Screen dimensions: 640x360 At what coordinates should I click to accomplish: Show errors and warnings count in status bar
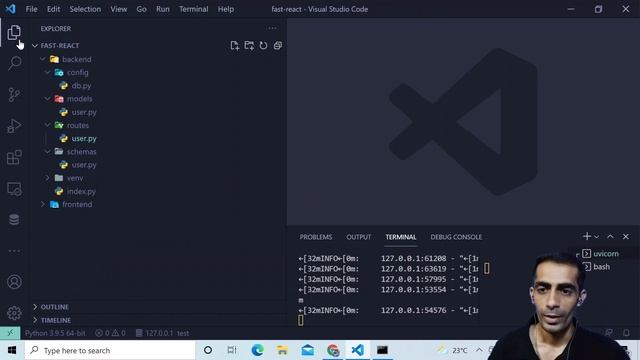coord(110,333)
